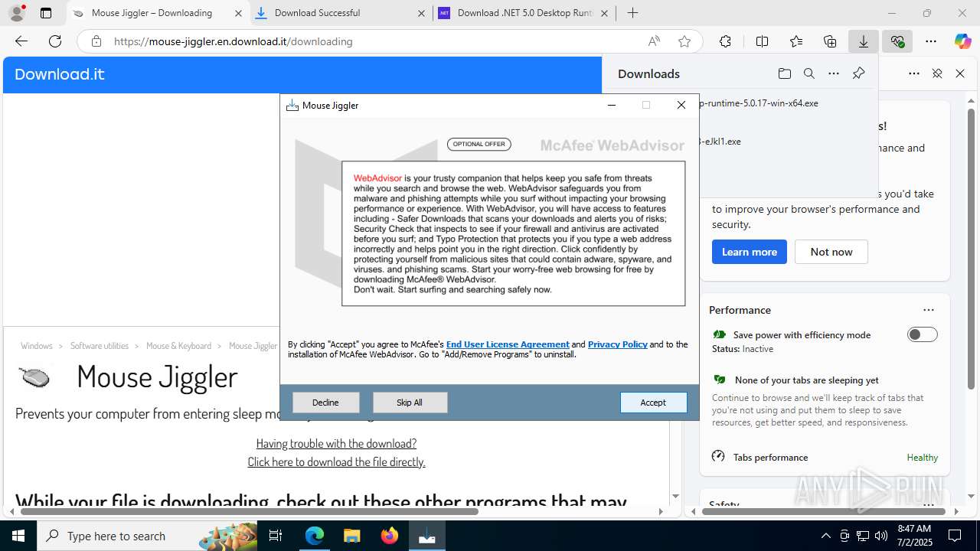Add page to favorites star icon
The height and width of the screenshot is (551, 980).
tap(684, 41)
